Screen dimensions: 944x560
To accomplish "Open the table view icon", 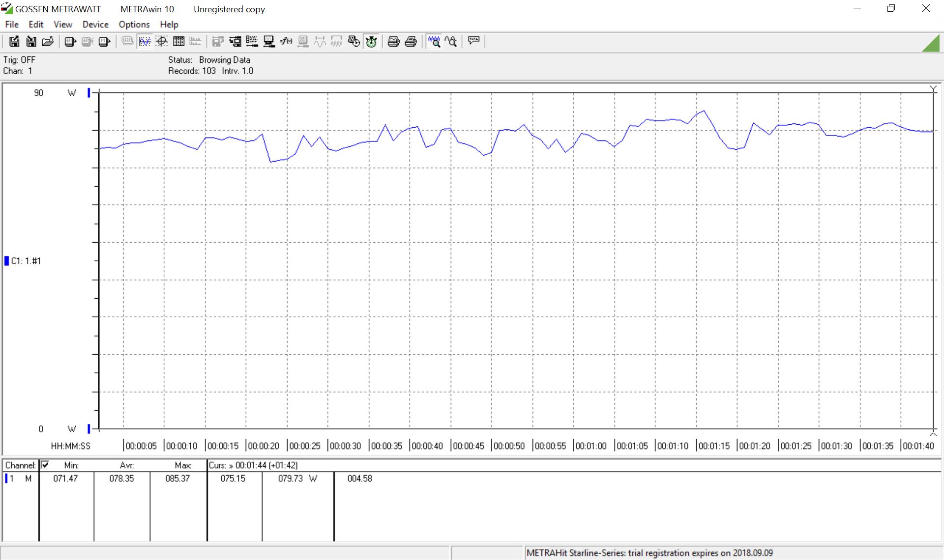I will 178,42.
